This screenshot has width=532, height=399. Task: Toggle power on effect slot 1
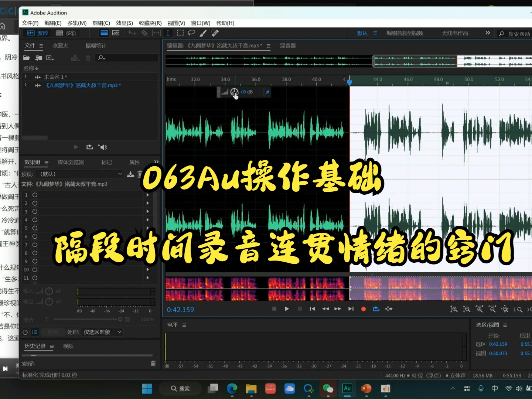[x=34, y=195]
